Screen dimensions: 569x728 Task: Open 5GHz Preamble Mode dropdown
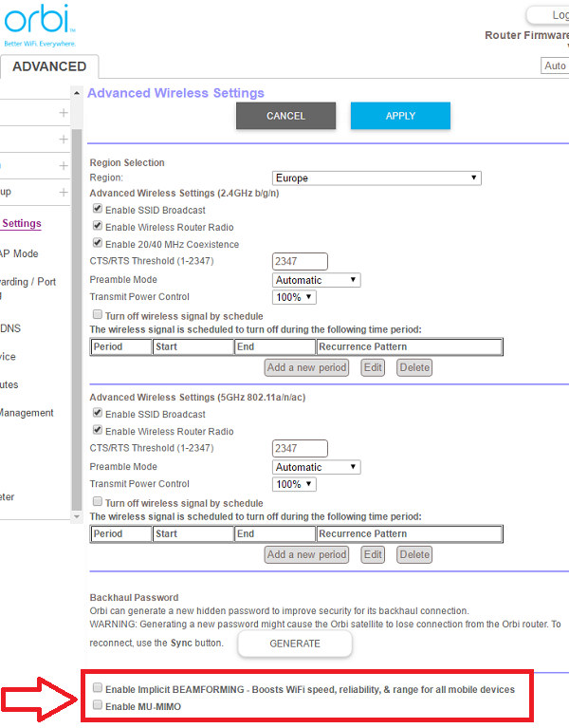[316, 467]
